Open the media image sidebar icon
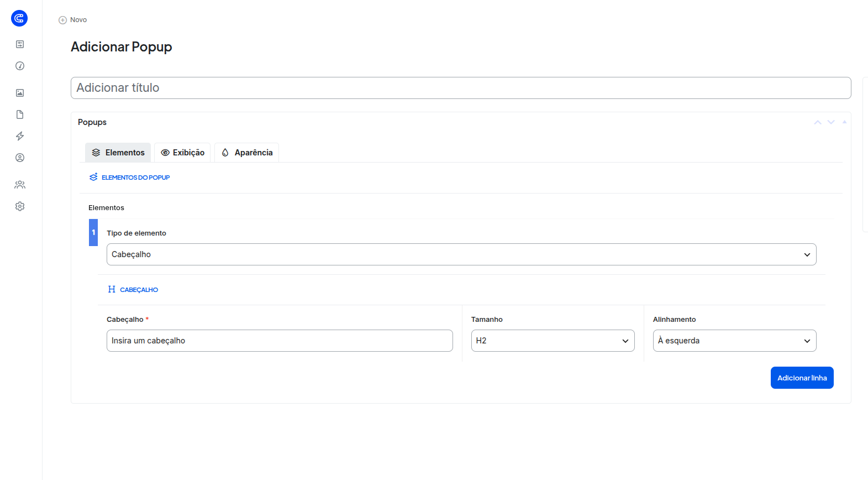The height and width of the screenshot is (480, 868). [20, 93]
